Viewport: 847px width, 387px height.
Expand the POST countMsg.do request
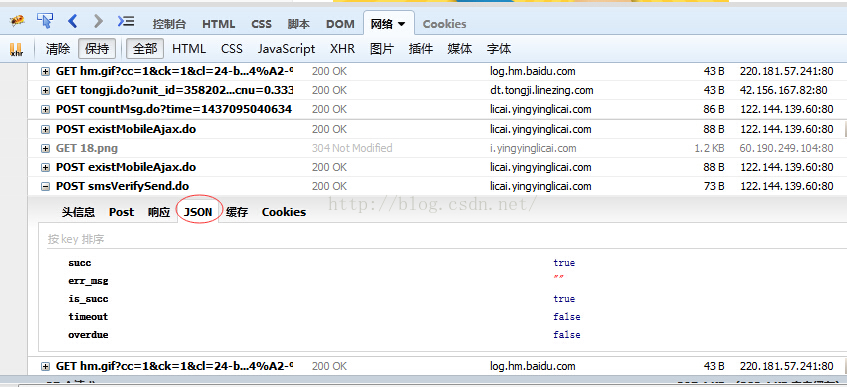tap(45, 110)
